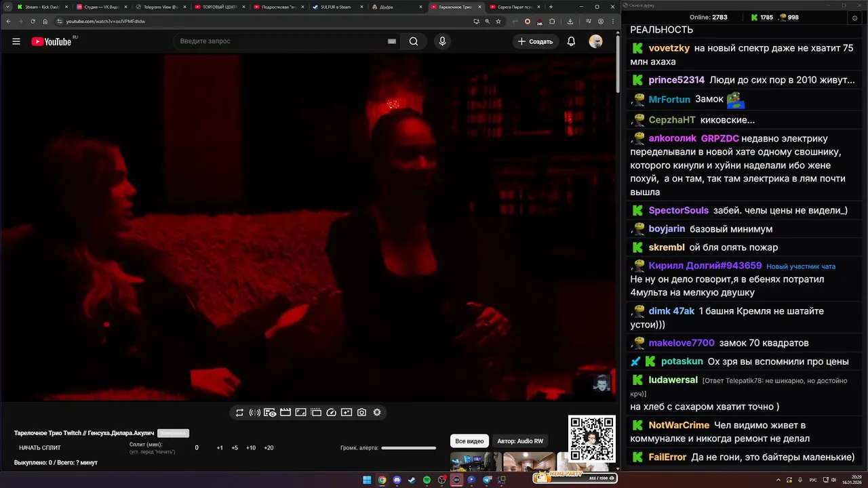
Task: Switch to the Stream - Kick Dashboard tab
Action: [42, 7]
